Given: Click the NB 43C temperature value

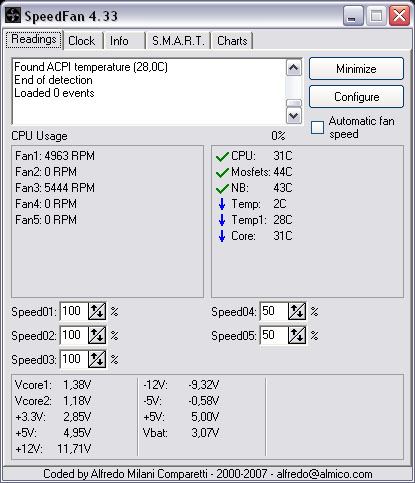Looking at the screenshot, I should tap(283, 188).
